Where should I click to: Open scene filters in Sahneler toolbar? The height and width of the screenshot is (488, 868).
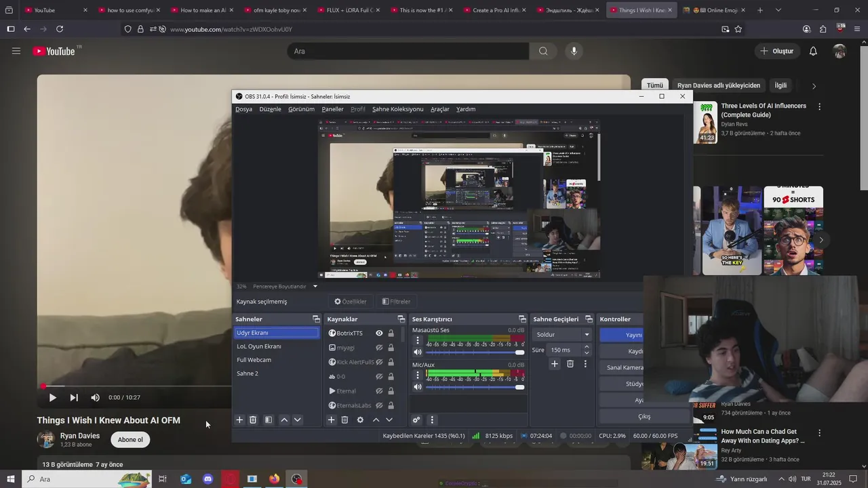[269, 420]
